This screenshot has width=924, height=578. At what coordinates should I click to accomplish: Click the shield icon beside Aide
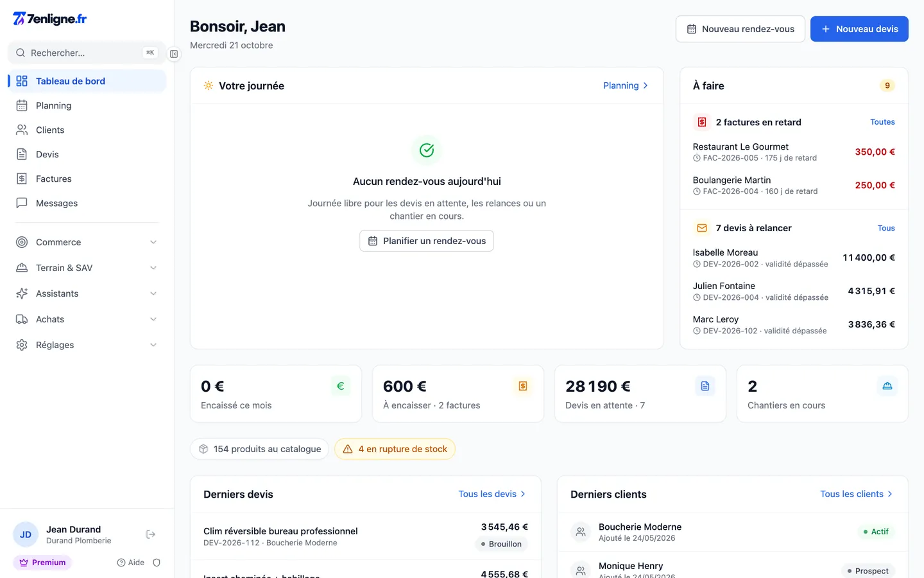(157, 563)
